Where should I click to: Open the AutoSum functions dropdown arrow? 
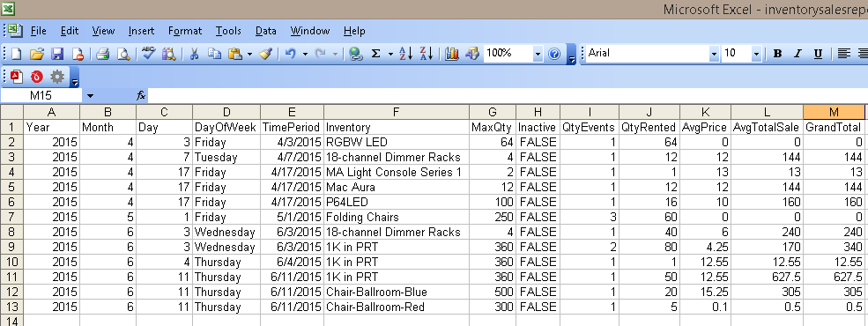[x=390, y=54]
